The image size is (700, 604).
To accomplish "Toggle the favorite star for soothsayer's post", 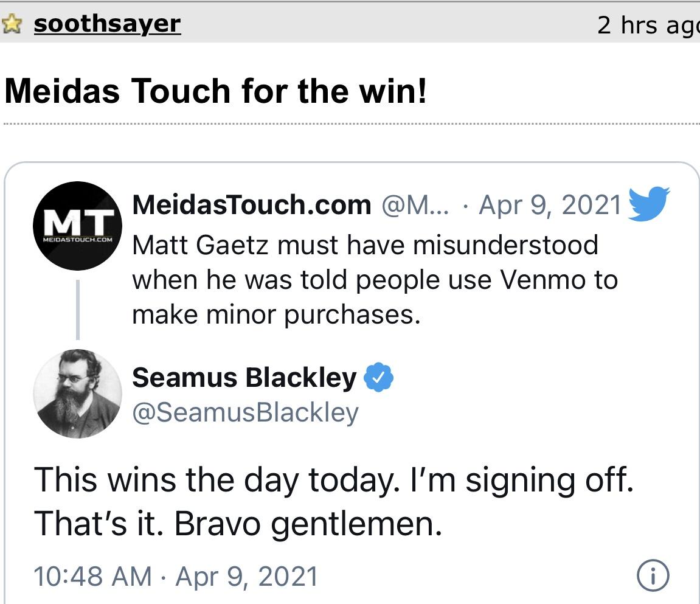I will (12, 22).
